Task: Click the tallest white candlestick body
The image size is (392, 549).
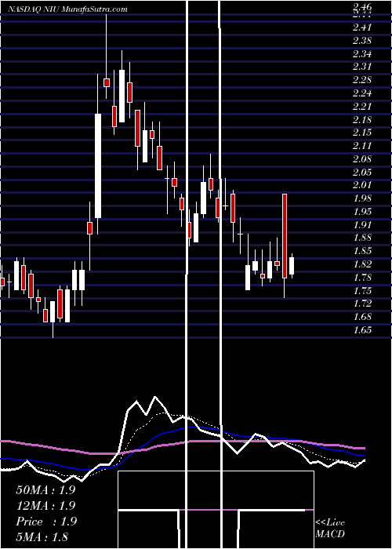Action: pyautogui.click(x=98, y=165)
